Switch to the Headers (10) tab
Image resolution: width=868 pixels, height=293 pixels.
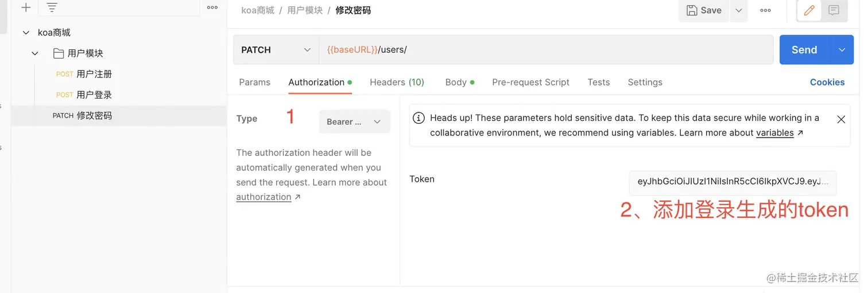point(397,82)
